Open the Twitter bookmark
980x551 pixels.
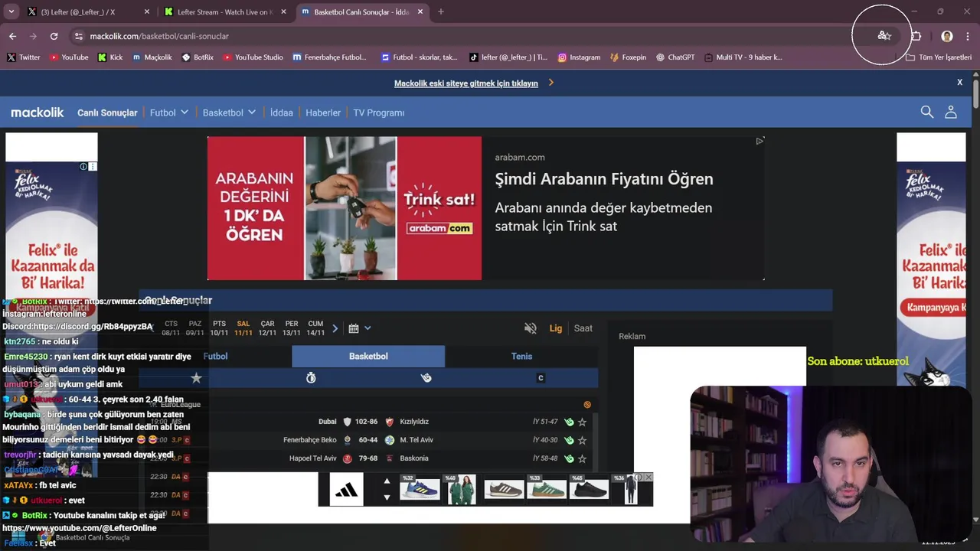[x=24, y=57]
